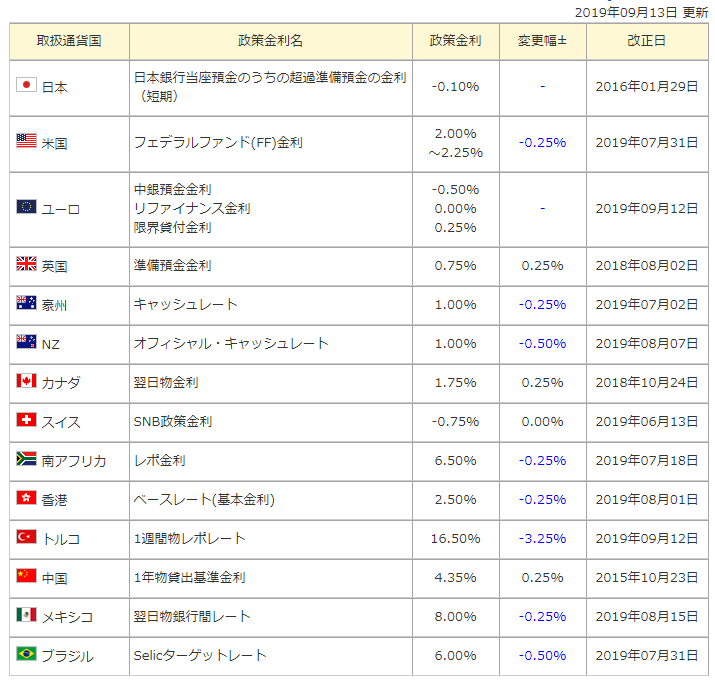Select the 米国 country name
The image size is (715, 681).
tap(55, 144)
